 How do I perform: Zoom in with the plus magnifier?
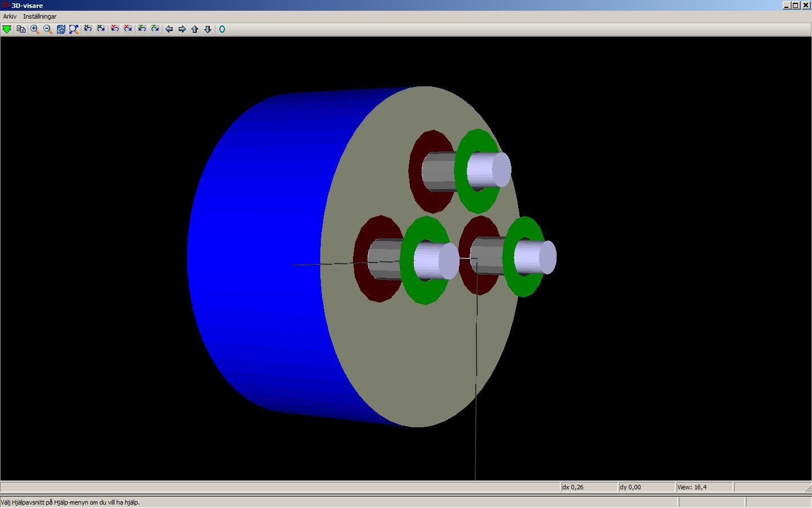tap(35, 29)
